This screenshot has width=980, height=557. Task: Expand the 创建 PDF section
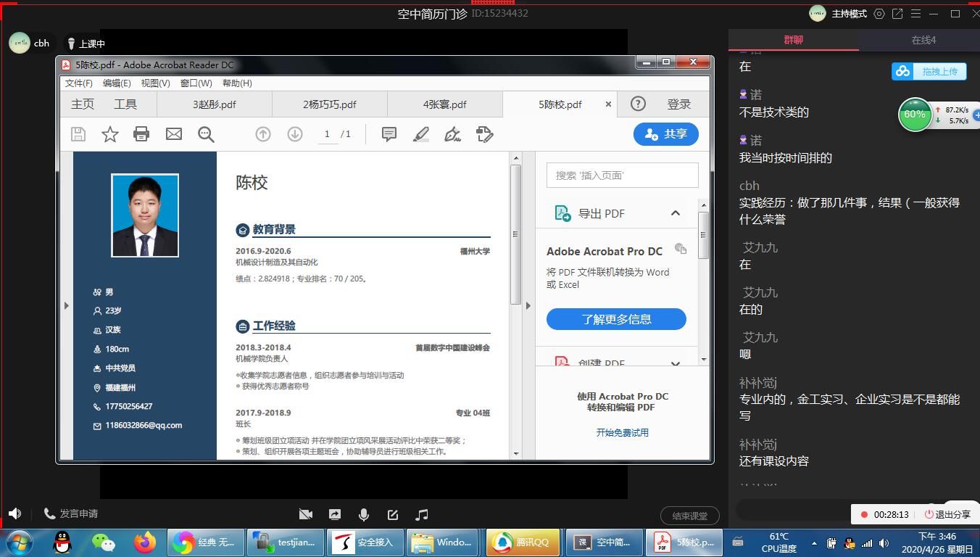675,363
